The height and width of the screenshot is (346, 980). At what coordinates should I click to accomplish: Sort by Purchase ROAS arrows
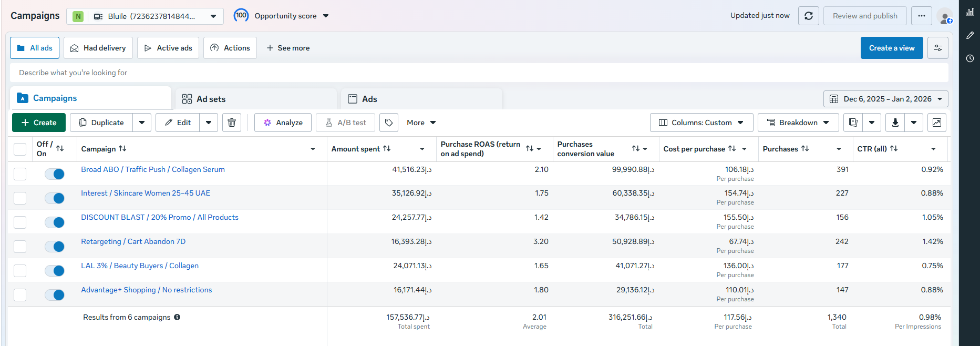tap(530, 149)
